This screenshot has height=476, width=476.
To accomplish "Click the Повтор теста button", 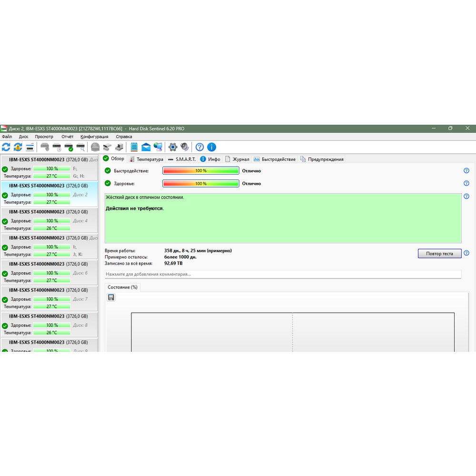I will 439,254.
